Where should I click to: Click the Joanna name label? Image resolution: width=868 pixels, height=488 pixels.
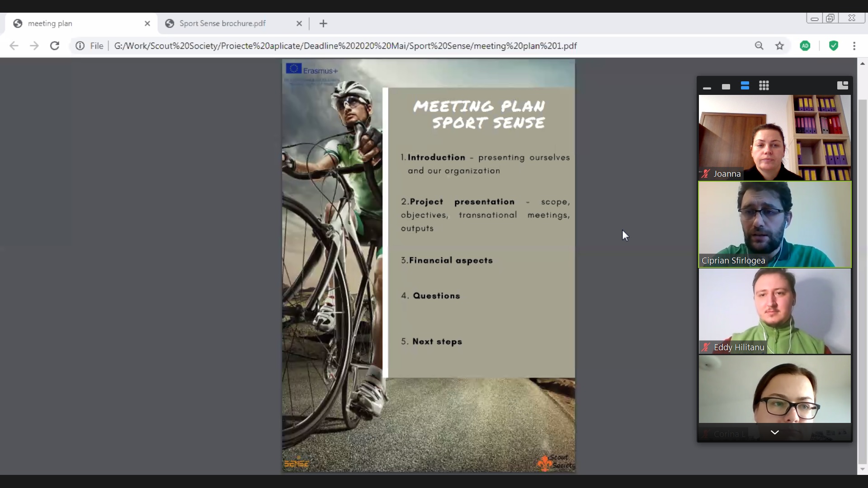(727, 174)
